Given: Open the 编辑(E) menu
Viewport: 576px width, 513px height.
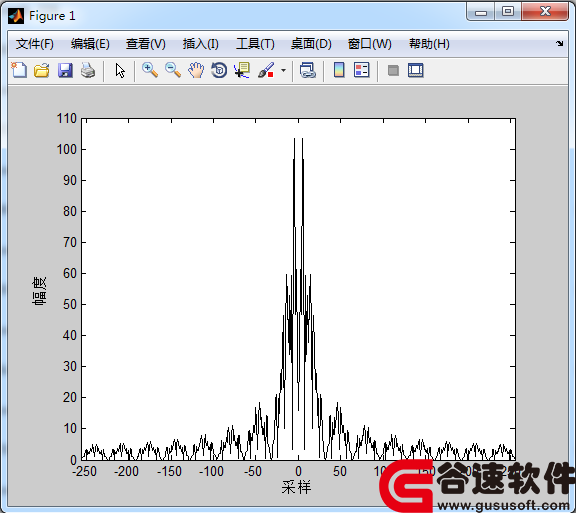Looking at the screenshot, I should click(90, 44).
